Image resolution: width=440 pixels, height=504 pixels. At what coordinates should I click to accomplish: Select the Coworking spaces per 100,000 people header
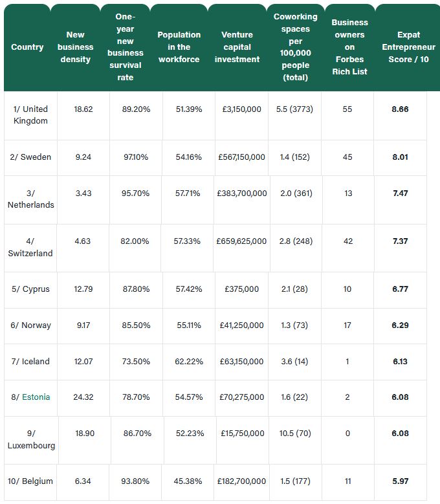tap(296, 47)
